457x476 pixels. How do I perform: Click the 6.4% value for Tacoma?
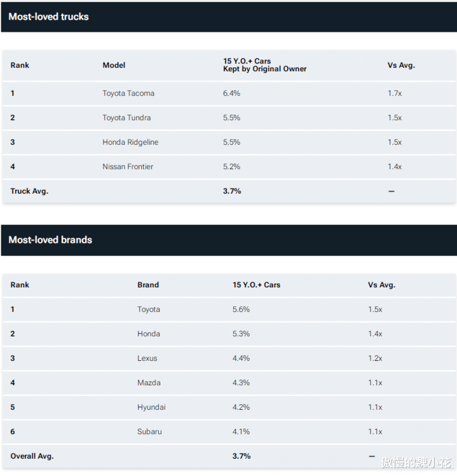[x=231, y=93]
